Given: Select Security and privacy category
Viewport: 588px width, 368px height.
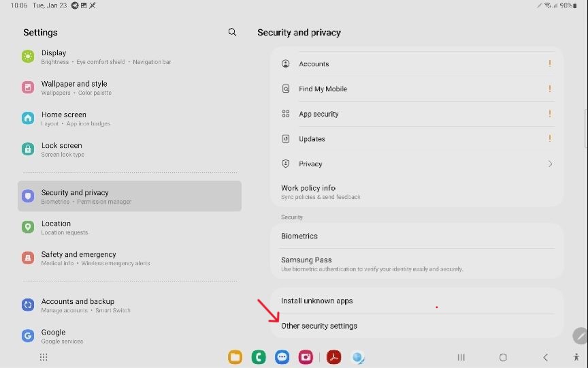Looking at the screenshot, I should [x=129, y=196].
